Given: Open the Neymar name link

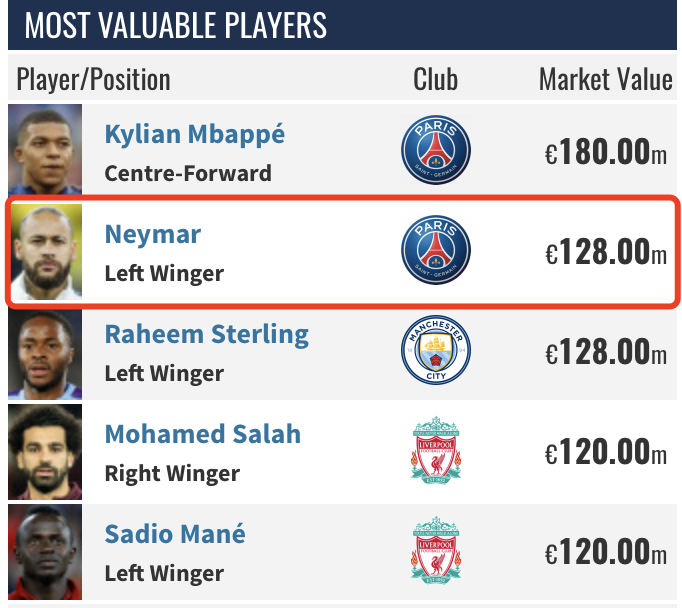Looking at the screenshot, I should [152, 234].
